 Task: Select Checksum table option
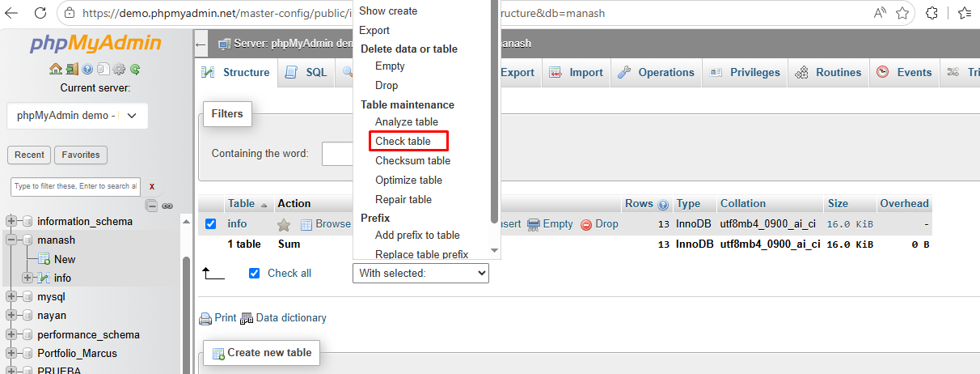(x=412, y=160)
